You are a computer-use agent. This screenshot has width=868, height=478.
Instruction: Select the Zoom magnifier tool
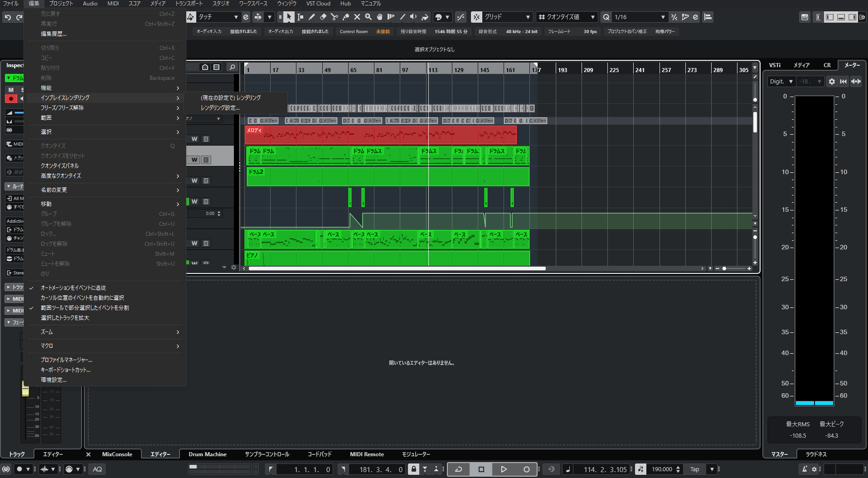(369, 17)
